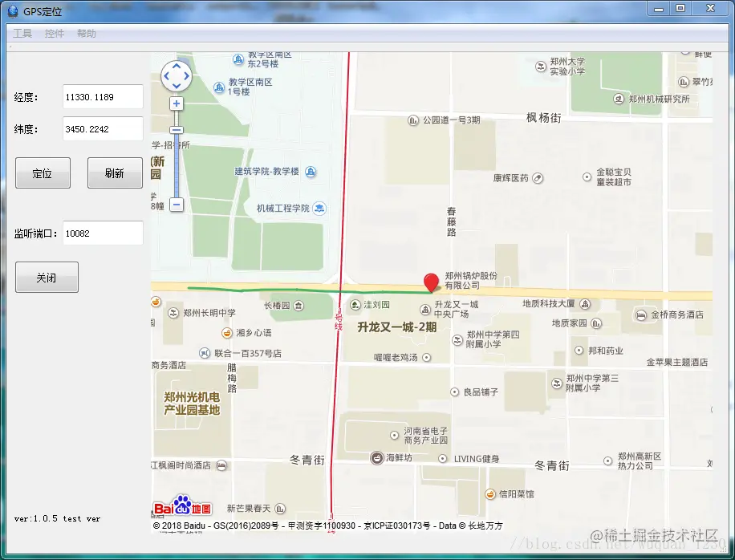Click the 邦和药业 POI dot

click(579, 351)
